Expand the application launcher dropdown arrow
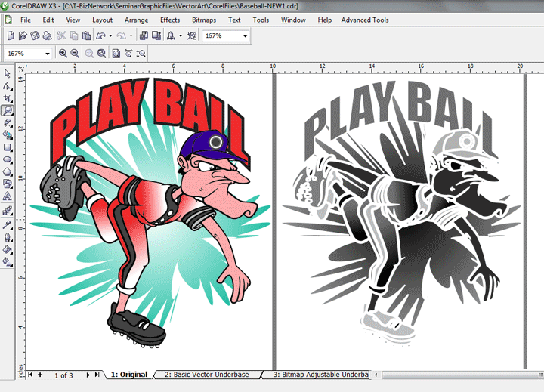544x392 pixels. pyautogui.click(x=181, y=35)
